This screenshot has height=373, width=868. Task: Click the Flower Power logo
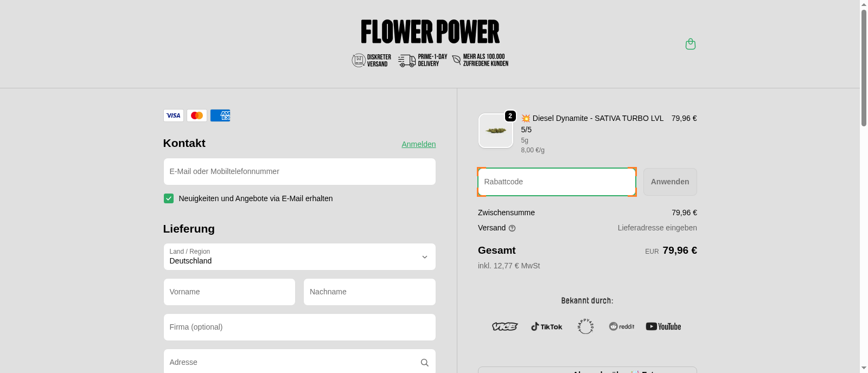click(x=430, y=31)
